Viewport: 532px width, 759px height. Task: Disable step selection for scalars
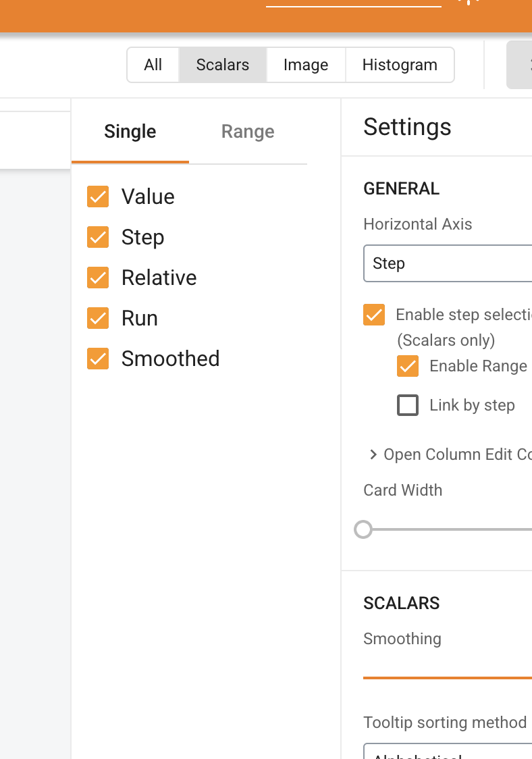(x=373, y=315)
